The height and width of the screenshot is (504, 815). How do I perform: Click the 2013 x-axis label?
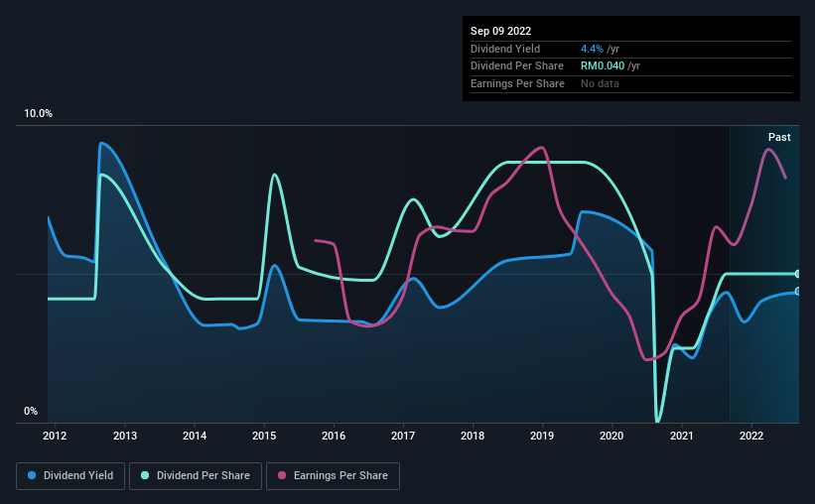[125, 436]
